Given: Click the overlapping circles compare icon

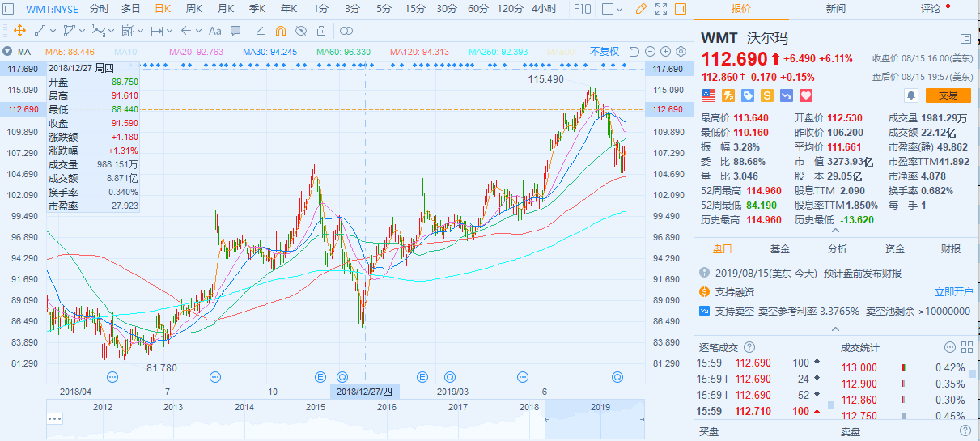Looking at the screenshot, I should [x=346, y=31].
